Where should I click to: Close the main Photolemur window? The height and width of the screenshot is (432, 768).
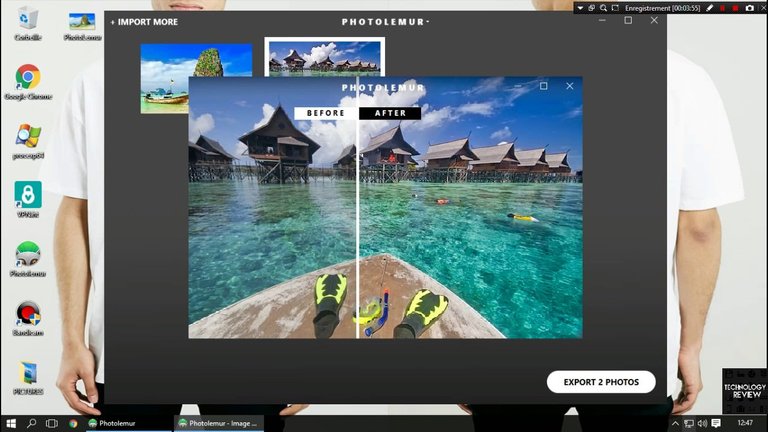coord(654,20)
